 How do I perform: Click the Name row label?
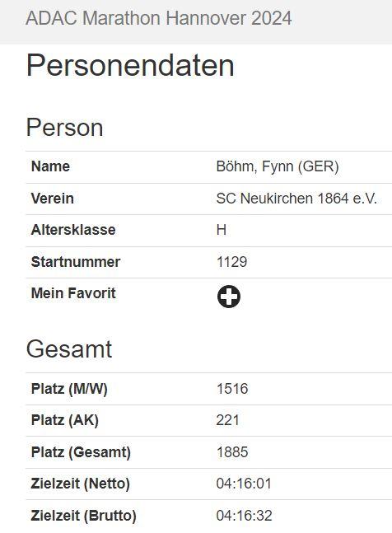pyautogui.click(x=50, y=166)
